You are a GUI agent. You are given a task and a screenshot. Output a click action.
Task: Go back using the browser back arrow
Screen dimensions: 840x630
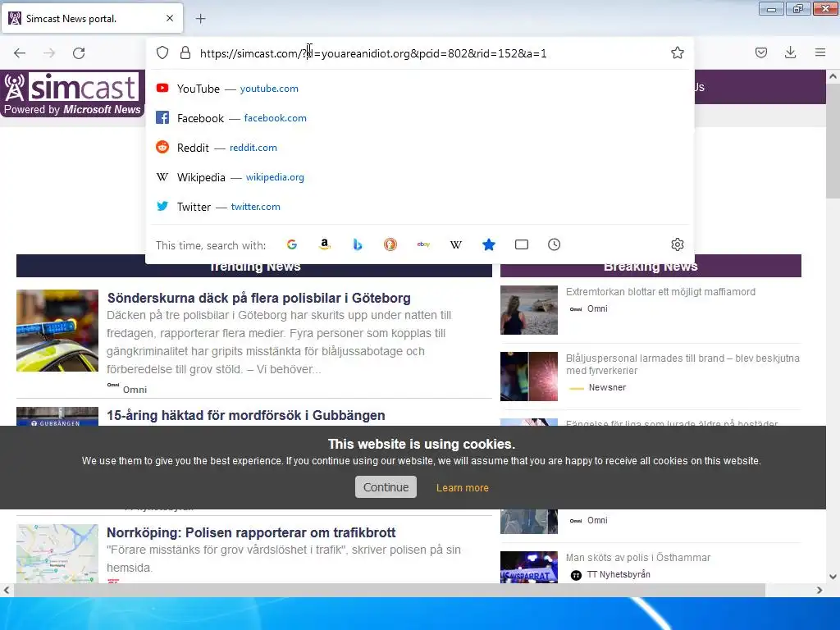(20, 53)
